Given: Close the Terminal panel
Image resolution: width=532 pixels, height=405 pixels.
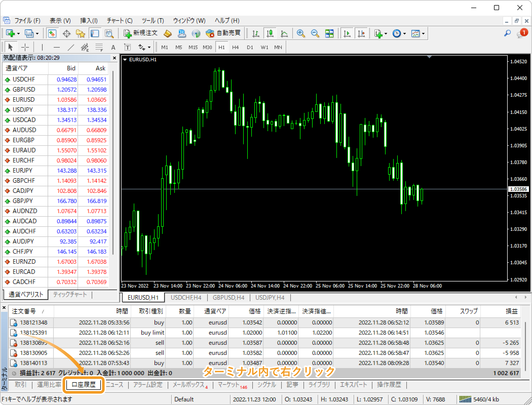Looking at the screenshot, I should click(4, 308).
